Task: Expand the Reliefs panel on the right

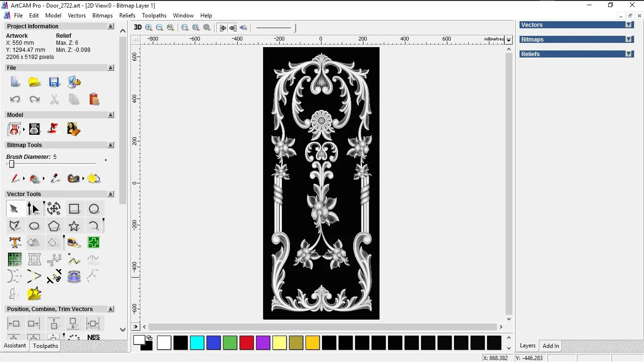Action: [628, 54]
